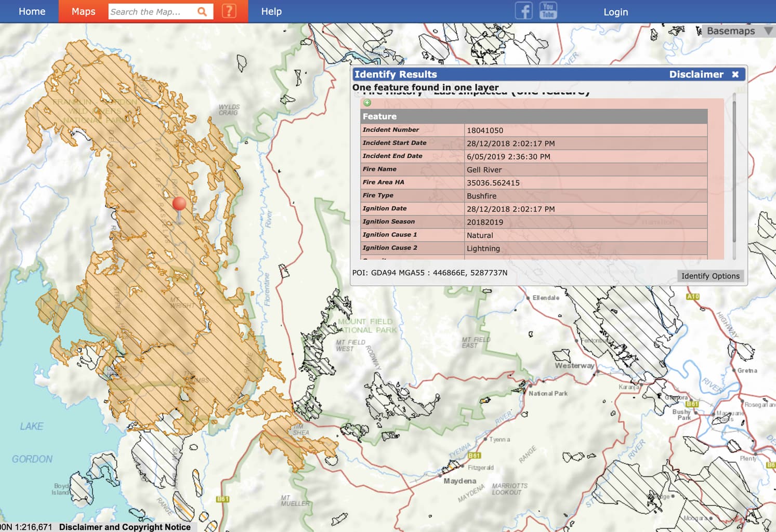Viewport: 776px width, 532px height.
Task: Open the YouTube icon link
Action: point(548,10)
